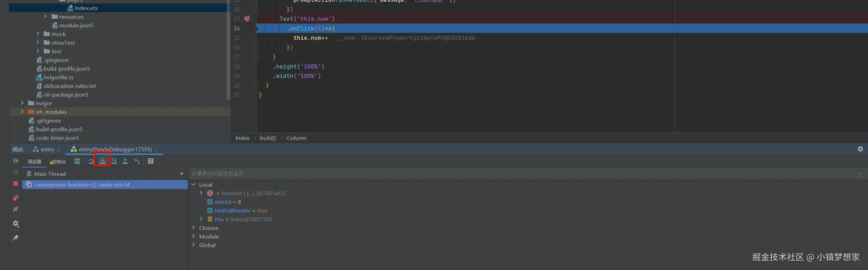Image resolution: width=868 pixels, height=270 pixels.
Task: Pin the debug tab with pin icon
Action: click(x=16, y=238)
